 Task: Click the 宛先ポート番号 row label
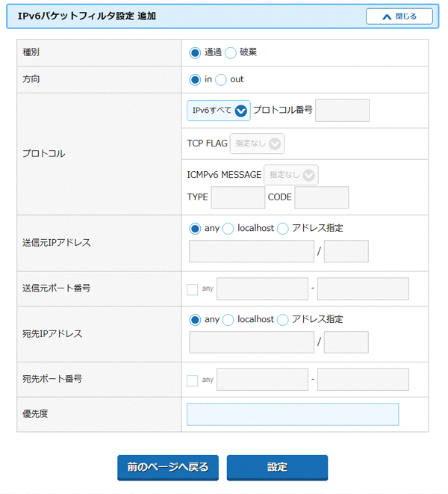[x=52, y=379]
